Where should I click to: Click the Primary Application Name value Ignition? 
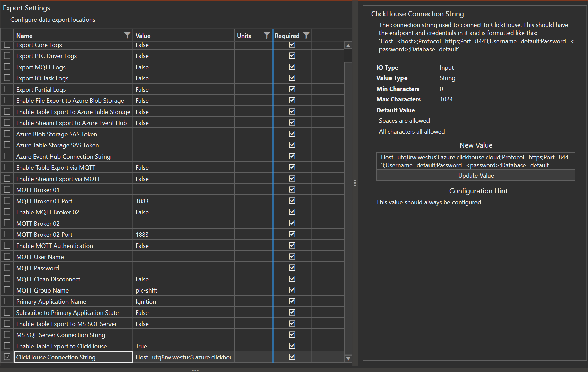(146, 302)
